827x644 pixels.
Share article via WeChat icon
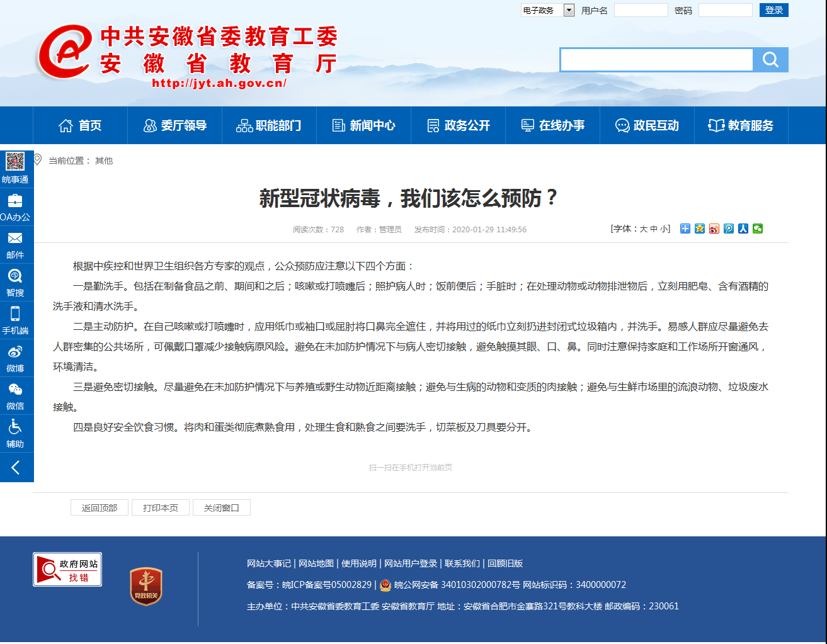coord(758,229)
